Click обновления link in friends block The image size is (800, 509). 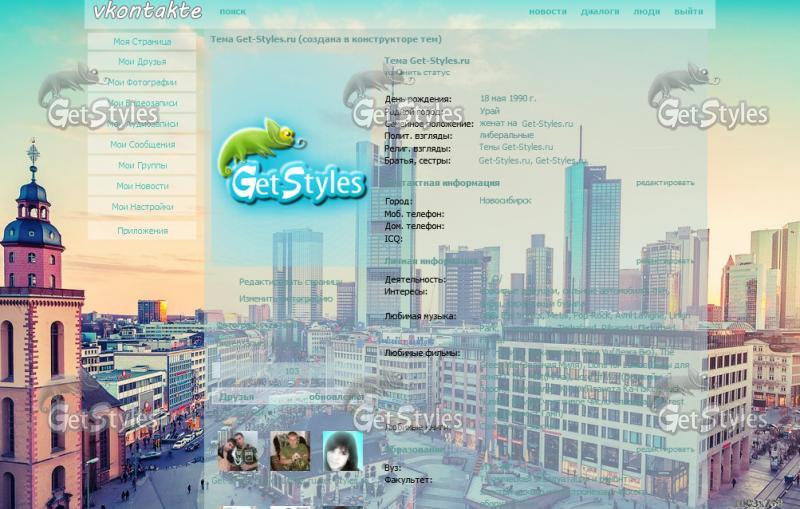click(x=336, y=397)
